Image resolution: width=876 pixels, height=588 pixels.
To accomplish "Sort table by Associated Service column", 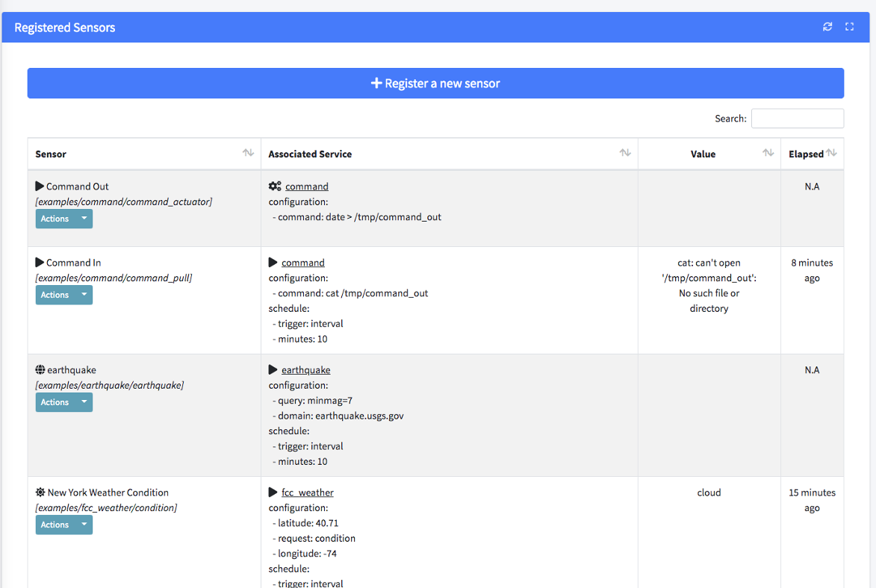I will tap(625, 154).
